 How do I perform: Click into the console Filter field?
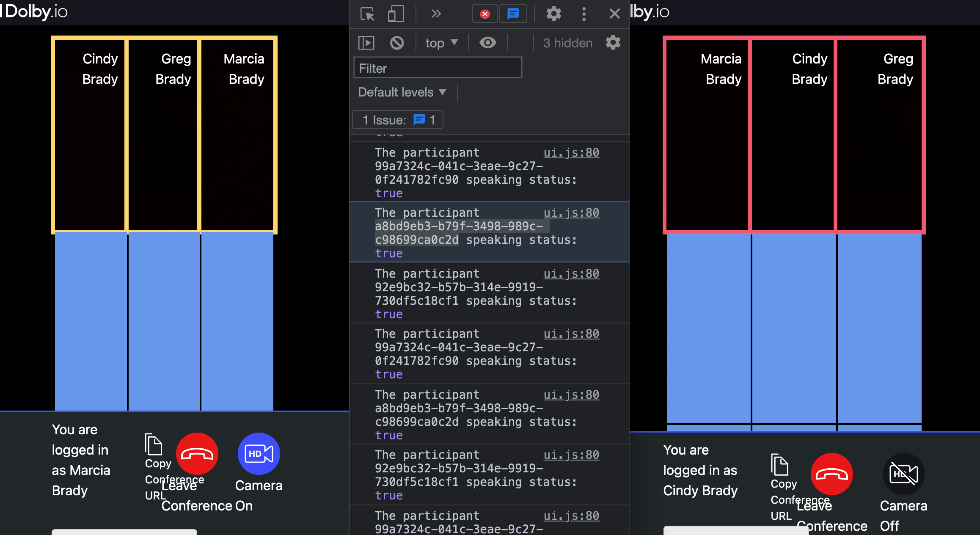[x=438, y=68]
